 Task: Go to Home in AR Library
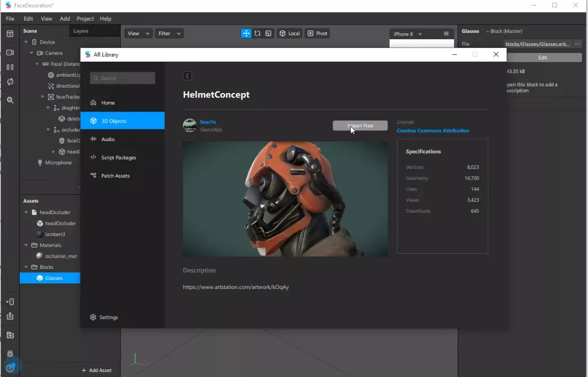(122, 103)
